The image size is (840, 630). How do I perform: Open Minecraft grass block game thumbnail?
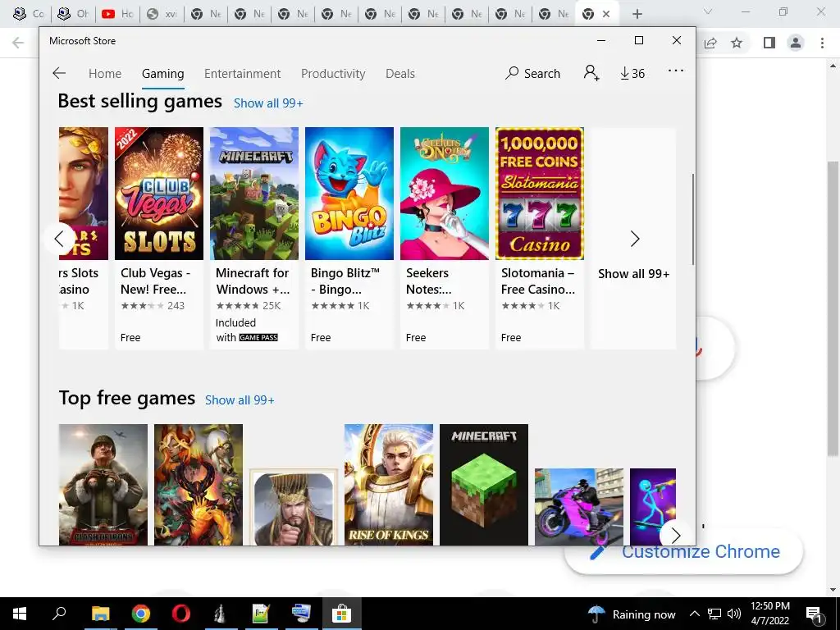[x=484, y=485]
